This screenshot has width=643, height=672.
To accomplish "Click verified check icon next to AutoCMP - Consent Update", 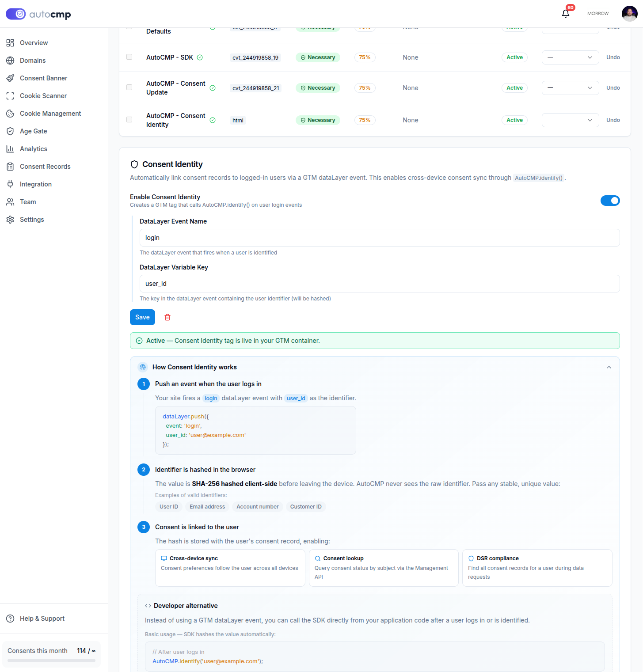I will point(213,88).
